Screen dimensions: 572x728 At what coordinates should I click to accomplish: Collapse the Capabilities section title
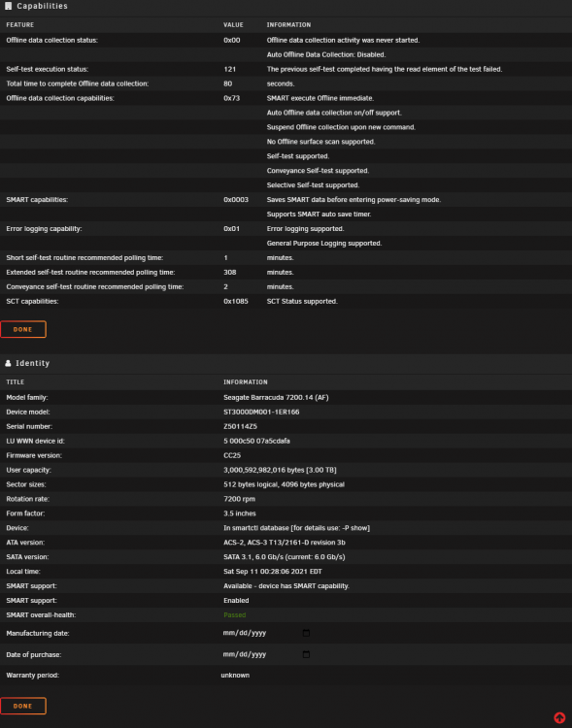[43, 6]
